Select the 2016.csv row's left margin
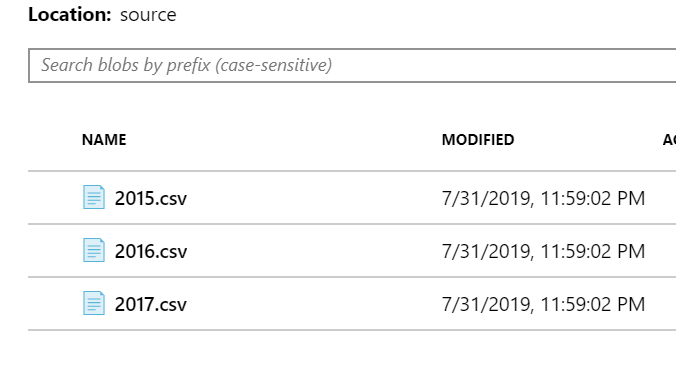Image resolution: width=676 pixels, height=375 pixels. (x=55, y=251)
